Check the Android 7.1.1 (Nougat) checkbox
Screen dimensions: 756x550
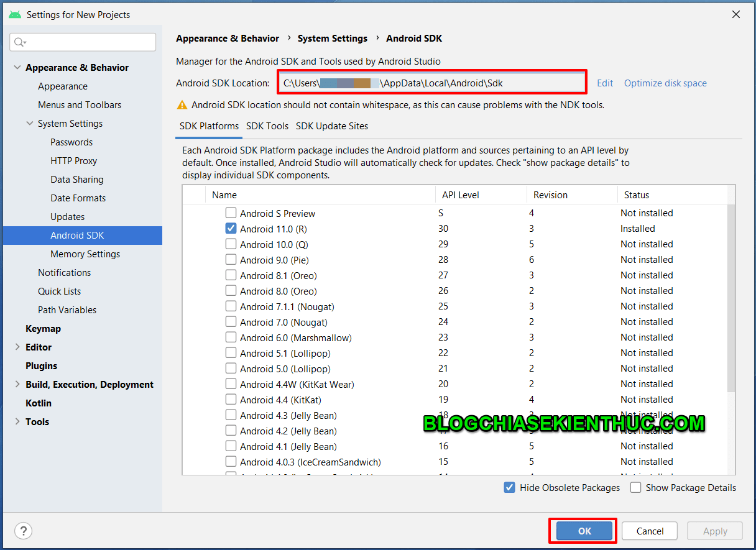[231, 306]
